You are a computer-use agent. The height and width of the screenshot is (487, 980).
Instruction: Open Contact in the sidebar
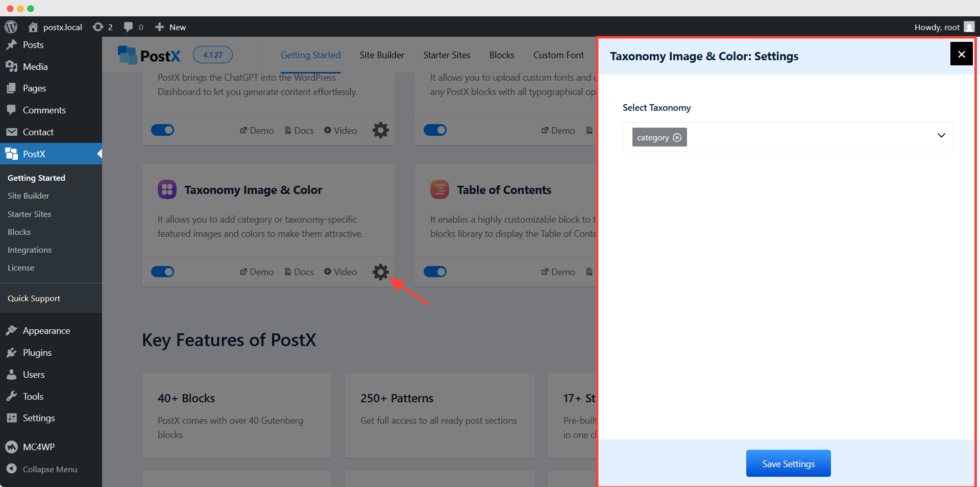51,132
